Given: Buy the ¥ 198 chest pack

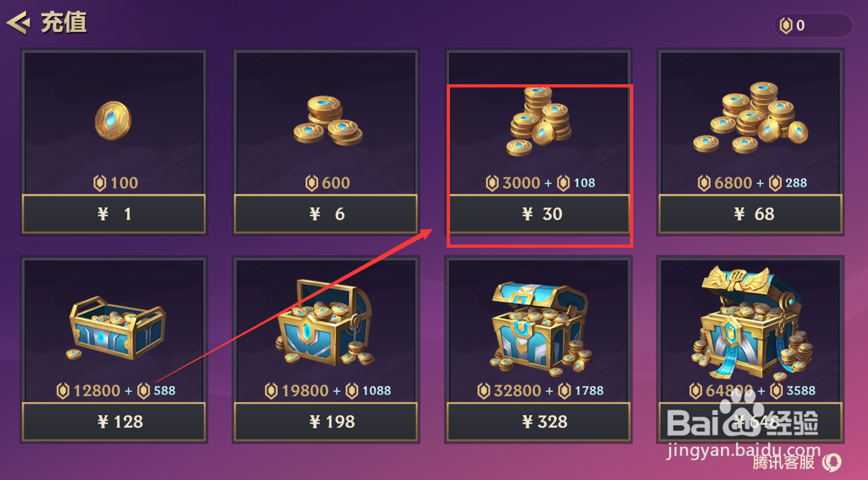Looking at the screenshot, I should 326,422.
